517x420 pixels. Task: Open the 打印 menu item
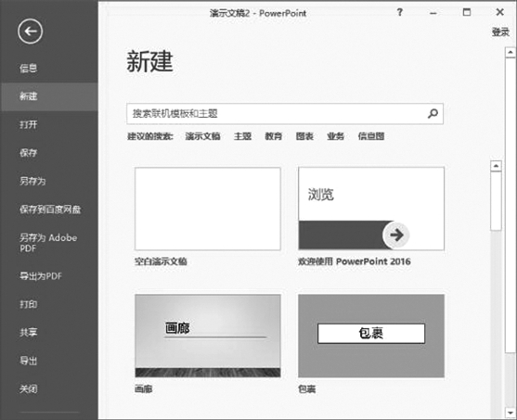[x=29, y=304]
